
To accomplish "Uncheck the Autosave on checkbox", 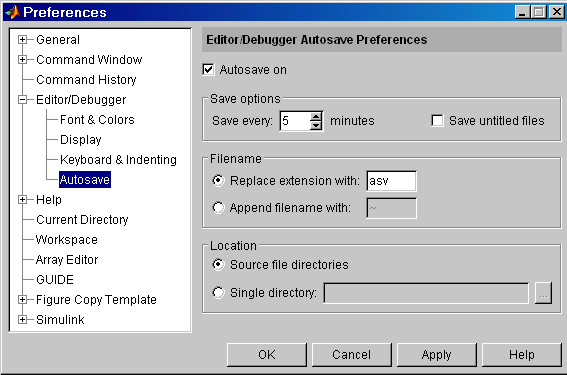I will pos(209,69).
